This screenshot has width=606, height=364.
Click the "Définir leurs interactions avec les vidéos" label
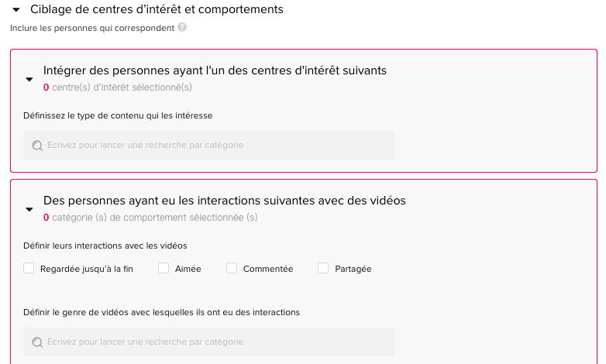[x=105, y=246]
